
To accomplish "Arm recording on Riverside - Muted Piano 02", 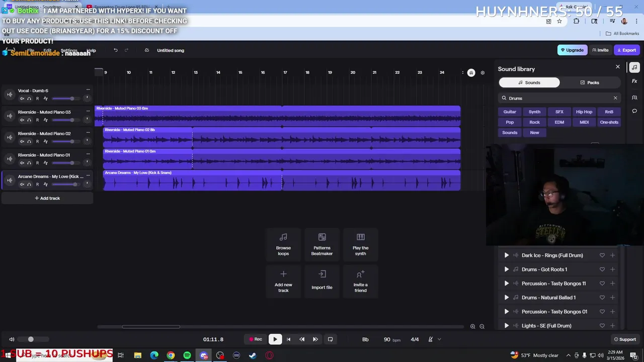I will 37,141.
